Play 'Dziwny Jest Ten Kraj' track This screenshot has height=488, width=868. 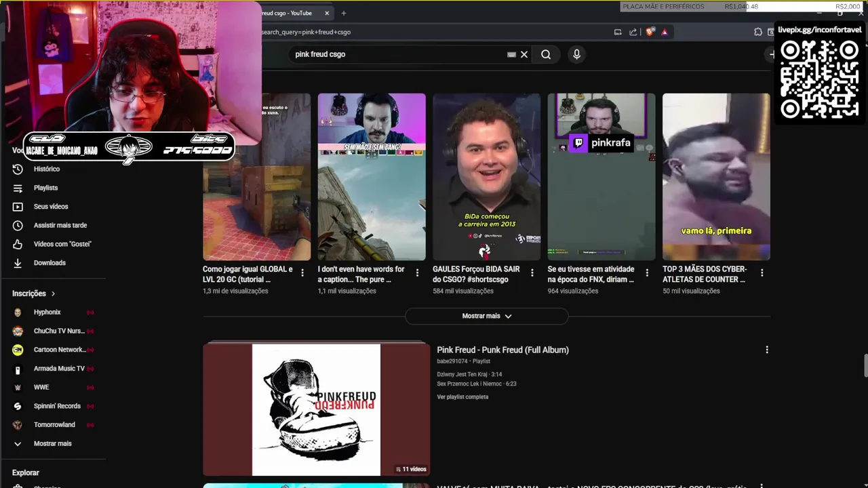468,374
